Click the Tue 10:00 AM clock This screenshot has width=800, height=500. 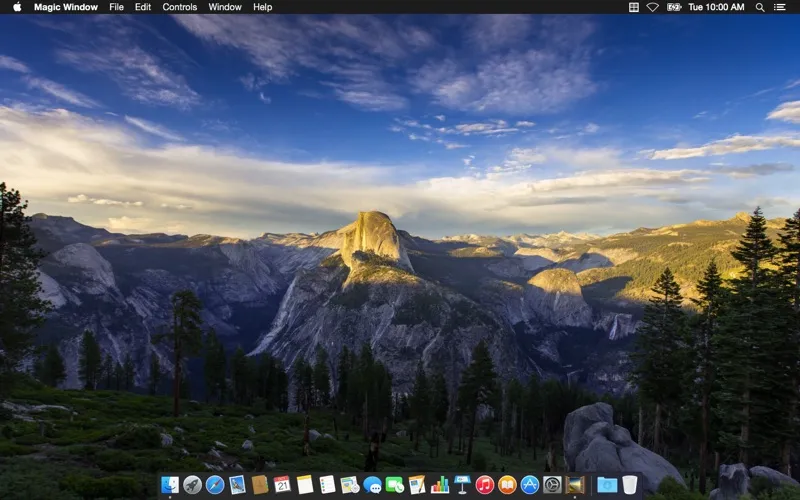coord(718,7)
